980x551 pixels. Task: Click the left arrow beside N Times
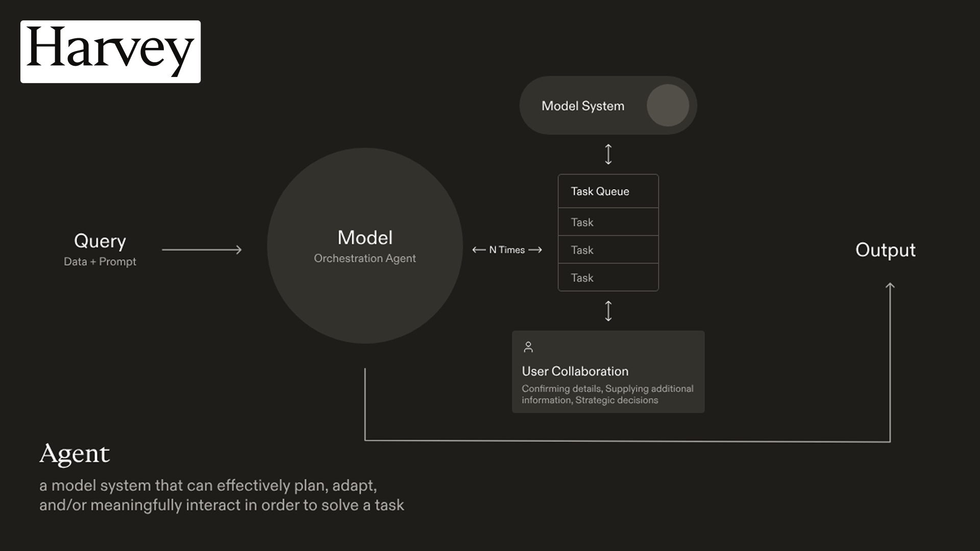click(x=479, y=249)
